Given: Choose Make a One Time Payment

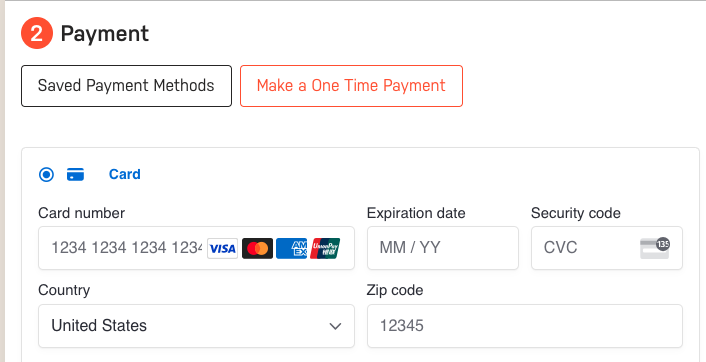Looking at the screenshot, I should [x=351, y=86].
